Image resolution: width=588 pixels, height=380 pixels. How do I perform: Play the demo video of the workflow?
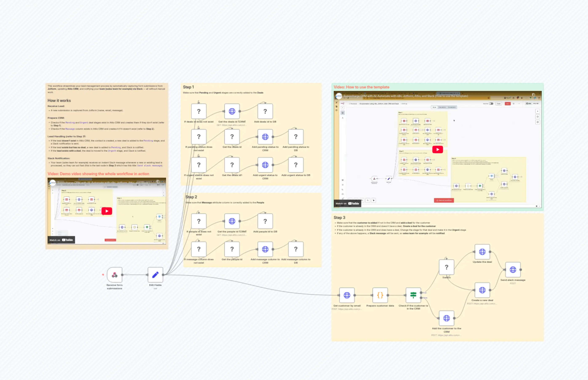click(106, 211)
